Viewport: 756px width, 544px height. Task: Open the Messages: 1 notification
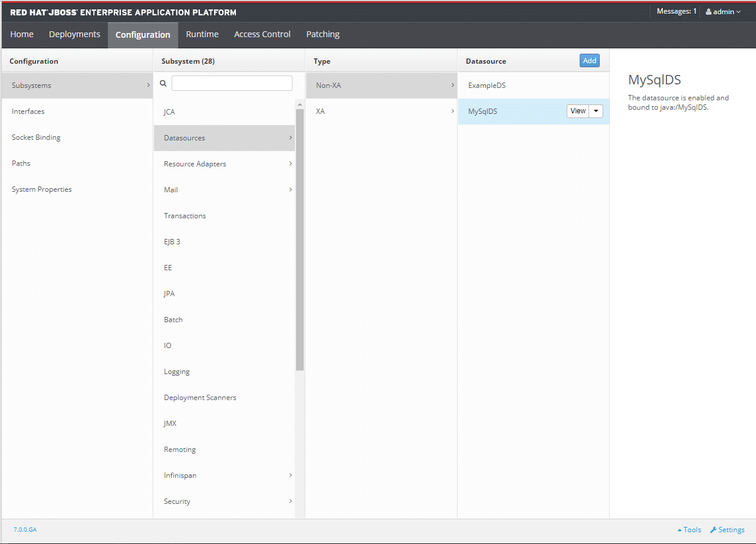pyautogui.click(x=676, y=12)
